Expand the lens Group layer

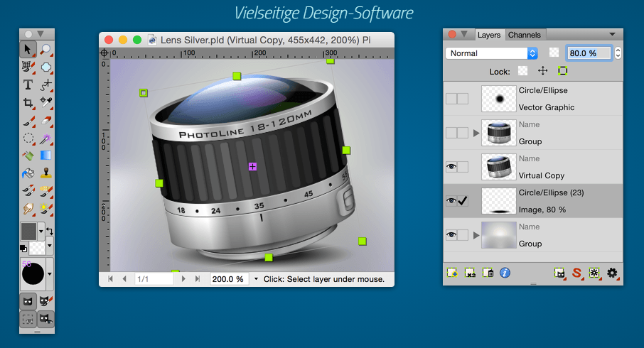(x=476, y=133)
